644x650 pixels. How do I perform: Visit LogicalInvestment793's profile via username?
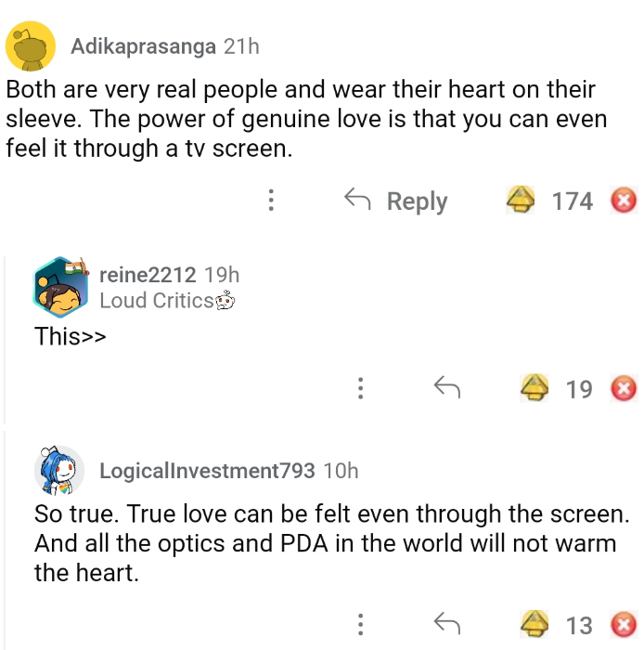coord(207,471)
